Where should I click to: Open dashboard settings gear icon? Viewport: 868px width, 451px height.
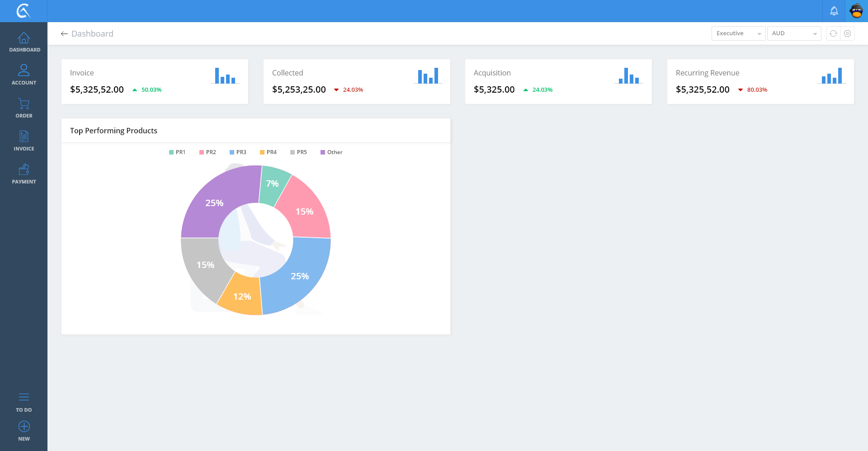pos(847,33)
